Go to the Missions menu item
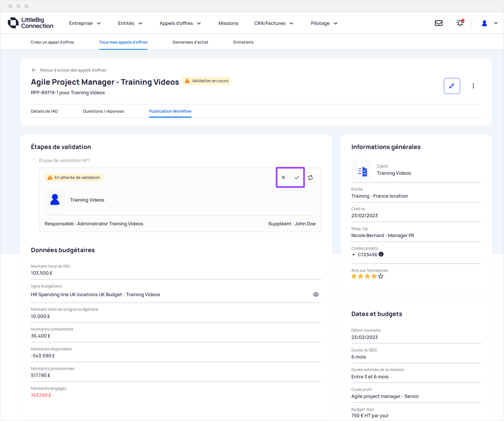Screen dimensions: 504x421 228,23
